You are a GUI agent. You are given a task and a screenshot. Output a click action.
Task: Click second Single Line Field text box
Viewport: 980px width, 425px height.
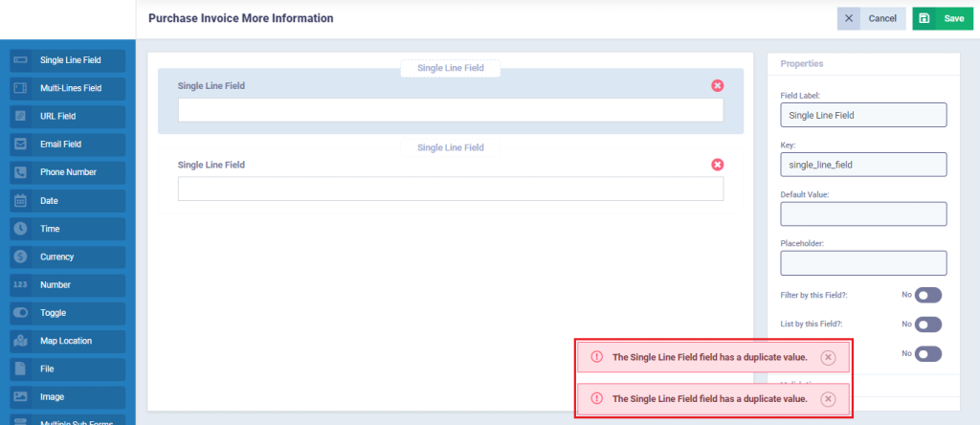point(451,189)
